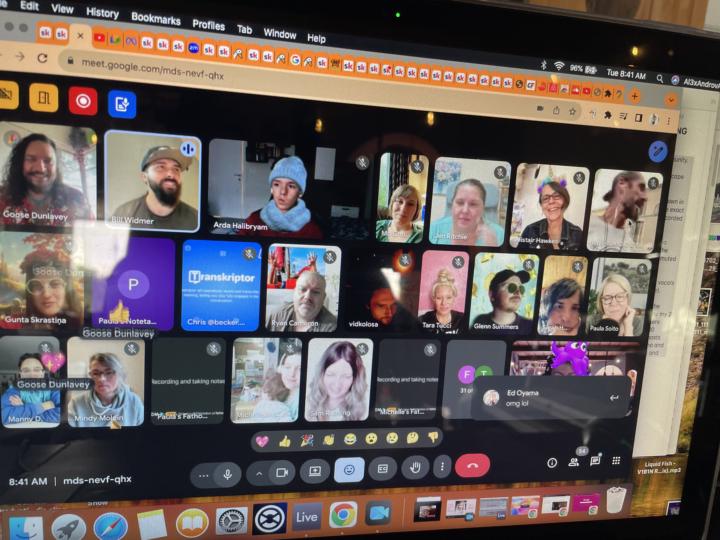
Task: Open the Bookmarks menu
Action: pos(156,18)
